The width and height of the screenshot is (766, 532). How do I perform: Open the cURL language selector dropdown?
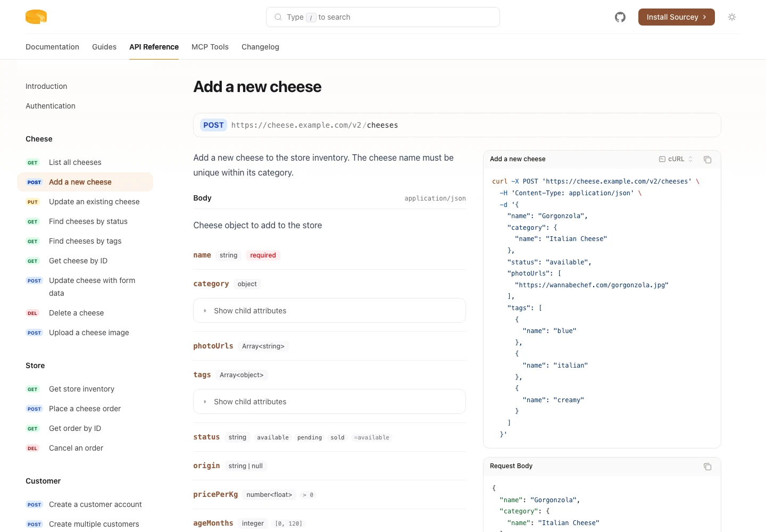676,159
